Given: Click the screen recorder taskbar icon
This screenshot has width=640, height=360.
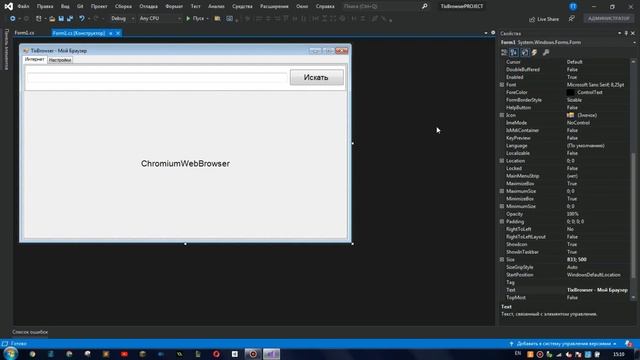Looking at the screenshot, I should (x=253, y=354).
